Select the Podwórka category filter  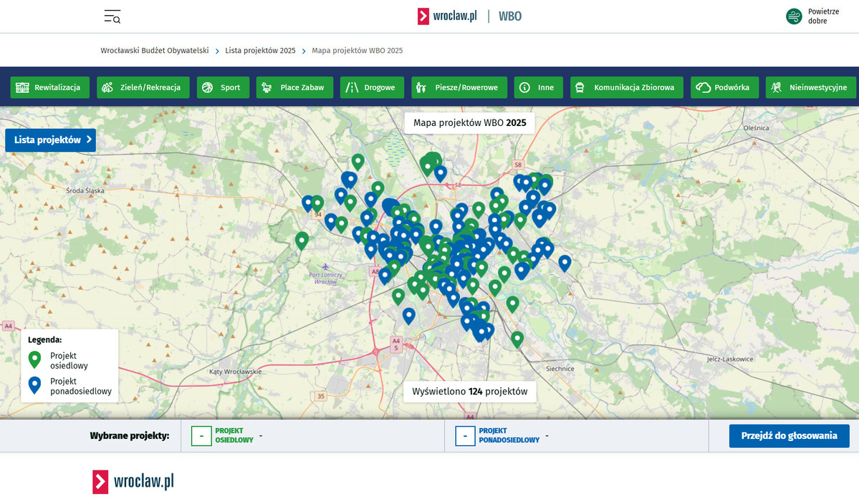point(724,87)
